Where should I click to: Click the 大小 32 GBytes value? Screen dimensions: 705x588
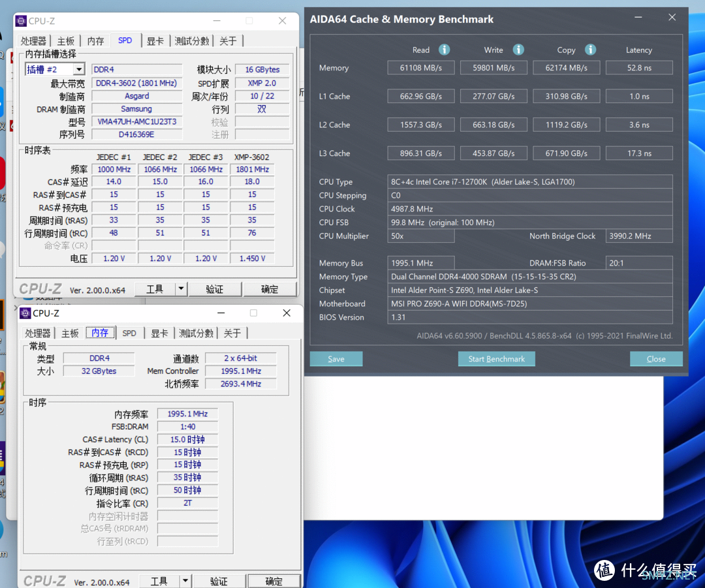click(99, 371)
